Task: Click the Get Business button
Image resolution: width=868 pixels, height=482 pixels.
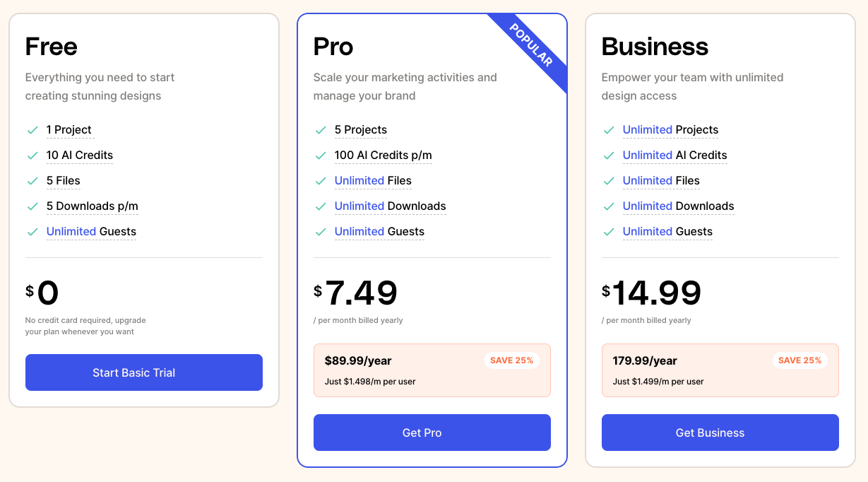Action: (x=720, y=433)
